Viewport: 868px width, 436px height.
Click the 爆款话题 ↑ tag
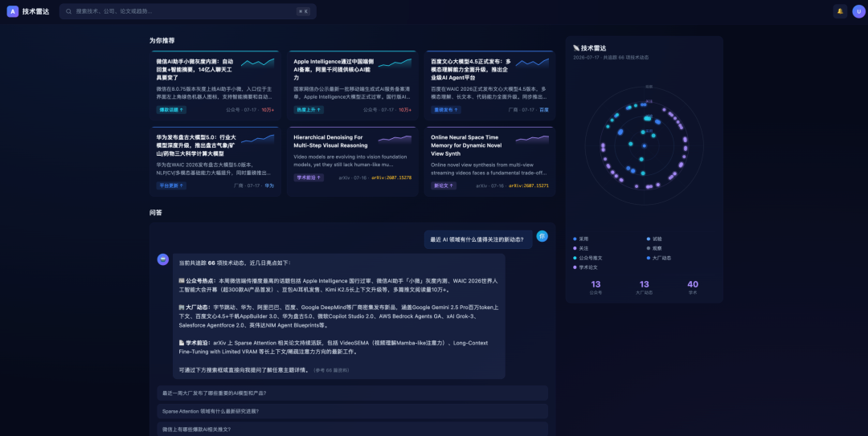171,109
